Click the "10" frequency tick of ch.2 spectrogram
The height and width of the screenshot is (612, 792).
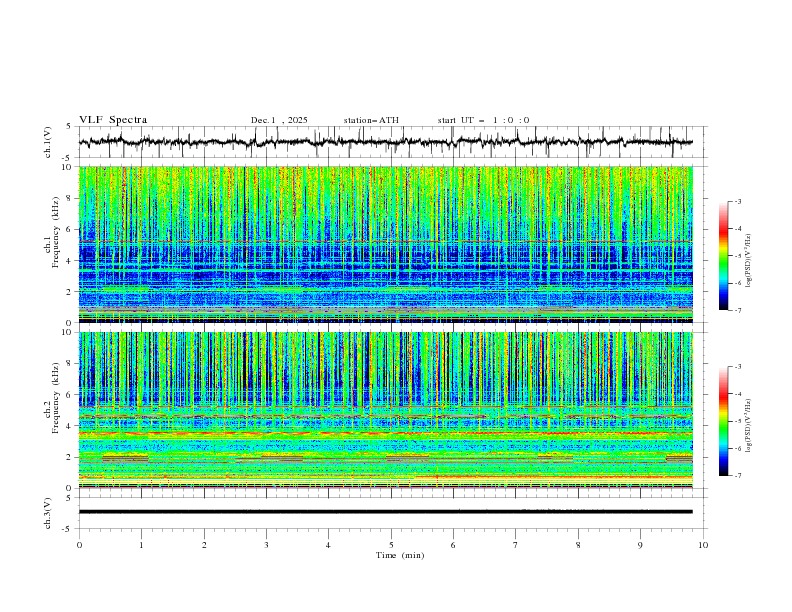pos(69,332)
